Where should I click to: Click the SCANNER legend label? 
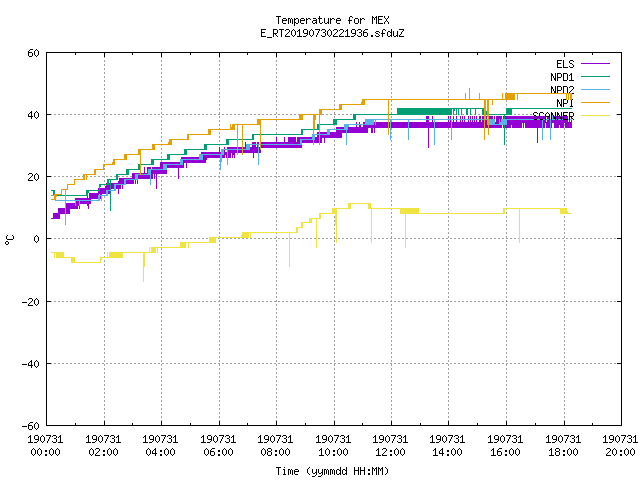tap(553, 116)
